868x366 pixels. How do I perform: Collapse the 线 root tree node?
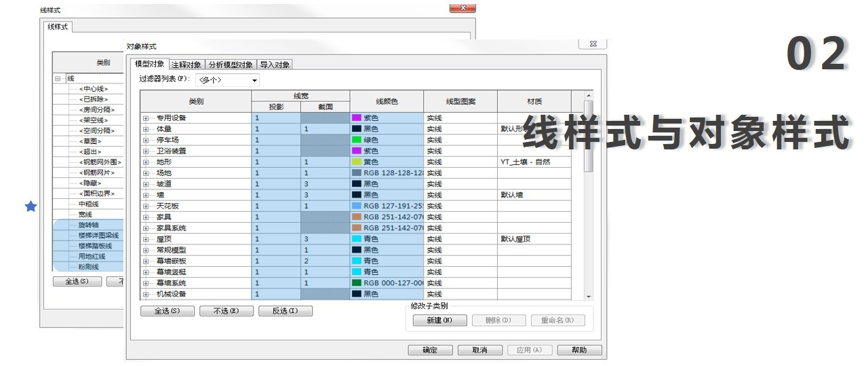coord(59,78)
